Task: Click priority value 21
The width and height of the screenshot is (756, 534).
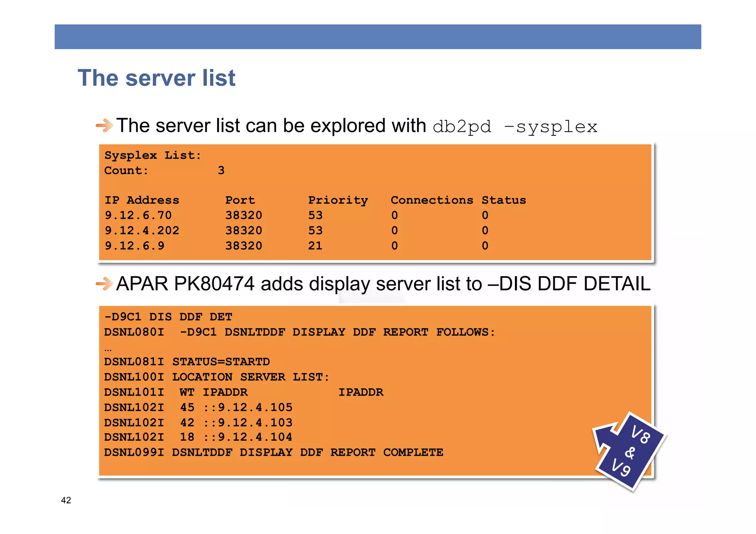Action: coord(316,245)
